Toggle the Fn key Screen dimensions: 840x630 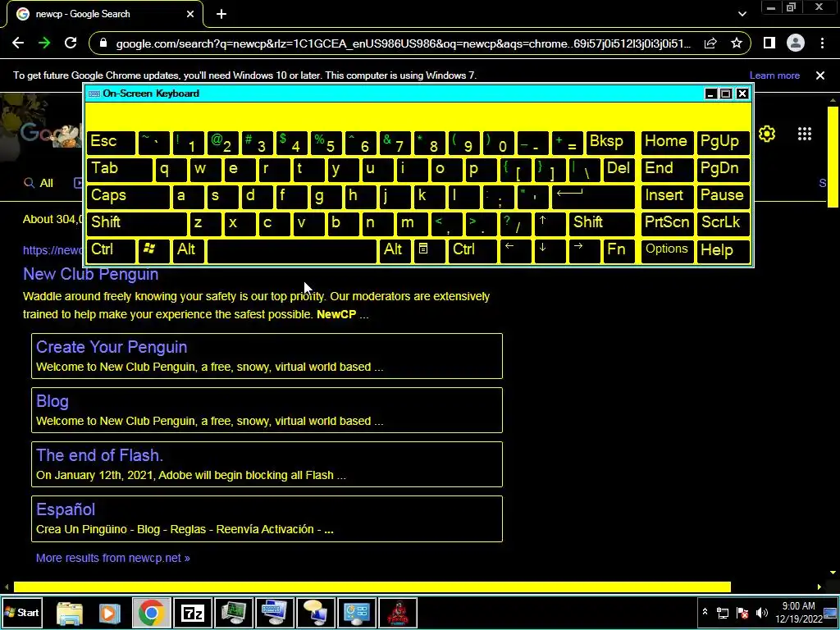click(x=619, y=250)
